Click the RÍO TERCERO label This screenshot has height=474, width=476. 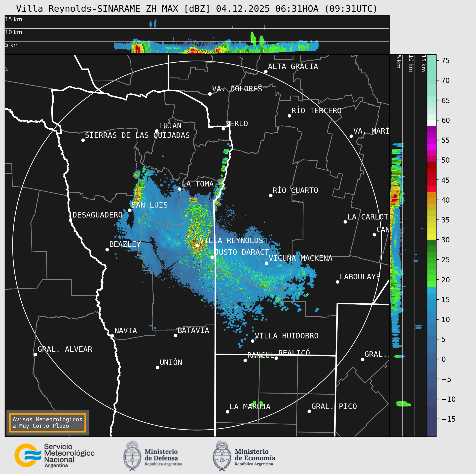click(316, 110)
